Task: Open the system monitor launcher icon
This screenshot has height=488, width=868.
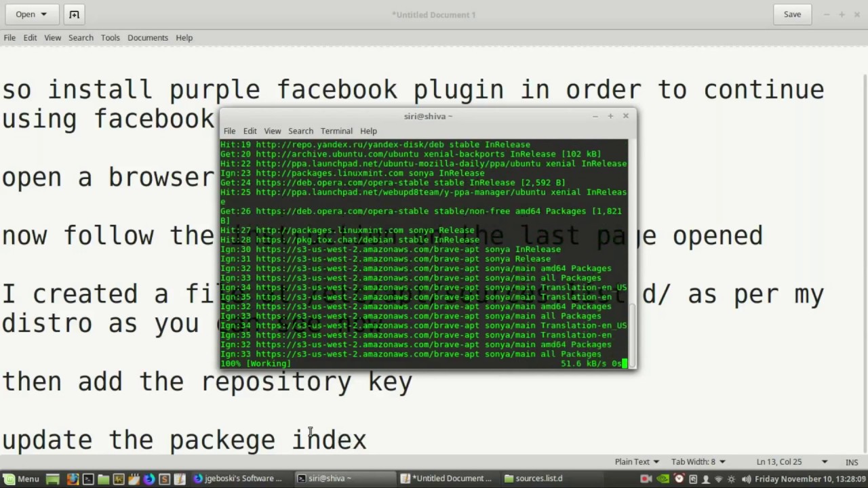Action: [x=119, y=479]
